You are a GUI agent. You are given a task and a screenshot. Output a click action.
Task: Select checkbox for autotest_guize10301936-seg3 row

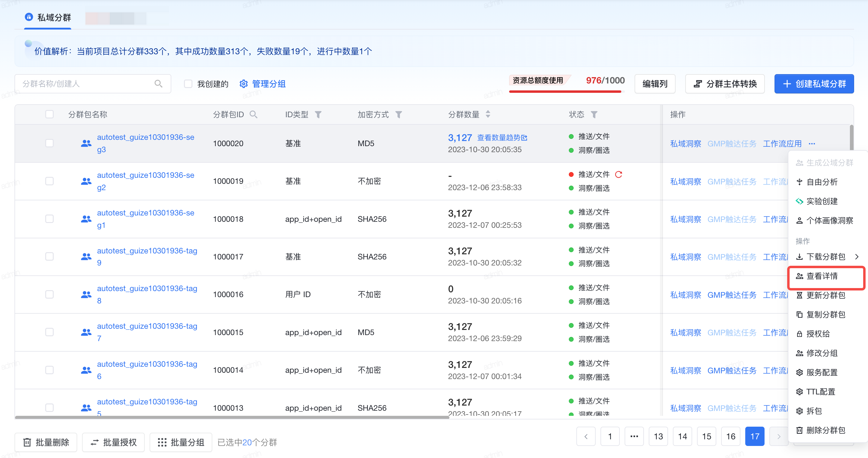(49, 143)
